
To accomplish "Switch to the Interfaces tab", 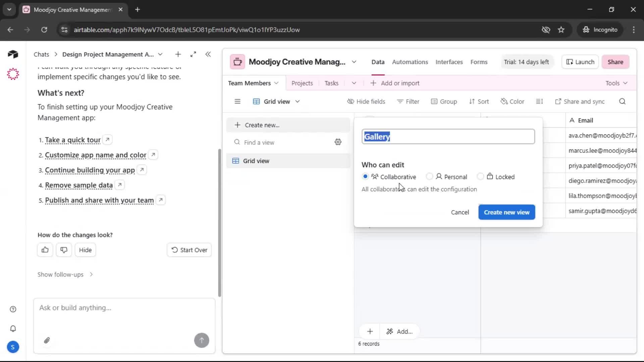I will (449, 62).
